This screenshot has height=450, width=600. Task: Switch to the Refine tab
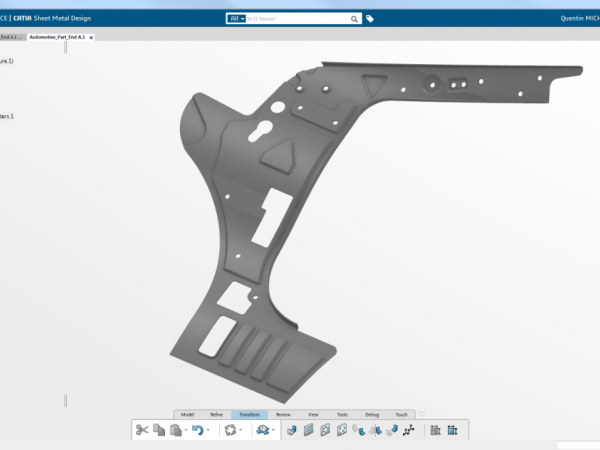tap(217, 414)
